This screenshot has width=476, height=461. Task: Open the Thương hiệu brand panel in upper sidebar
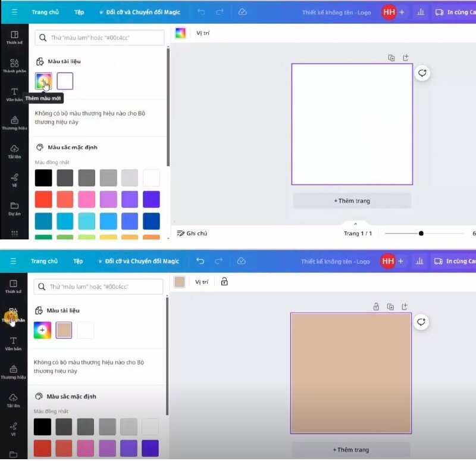[14, 123]
